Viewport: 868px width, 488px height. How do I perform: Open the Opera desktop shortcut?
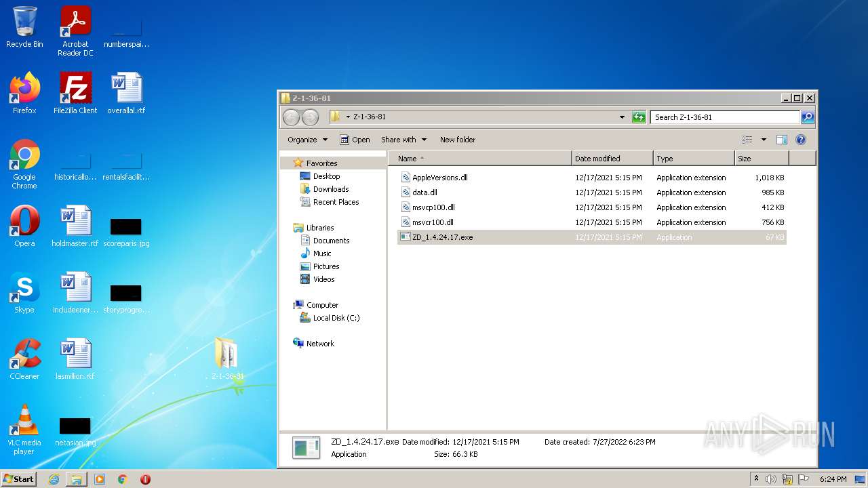pos(24,226)
